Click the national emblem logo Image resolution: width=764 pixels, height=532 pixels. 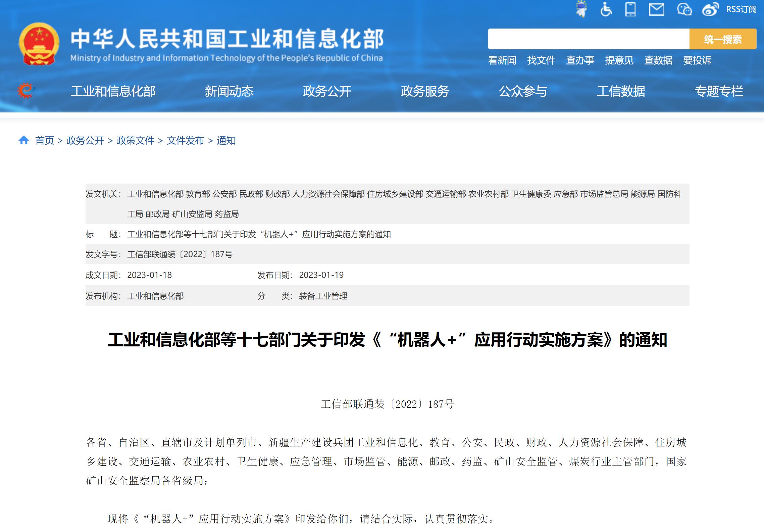[x=39, y=44]
